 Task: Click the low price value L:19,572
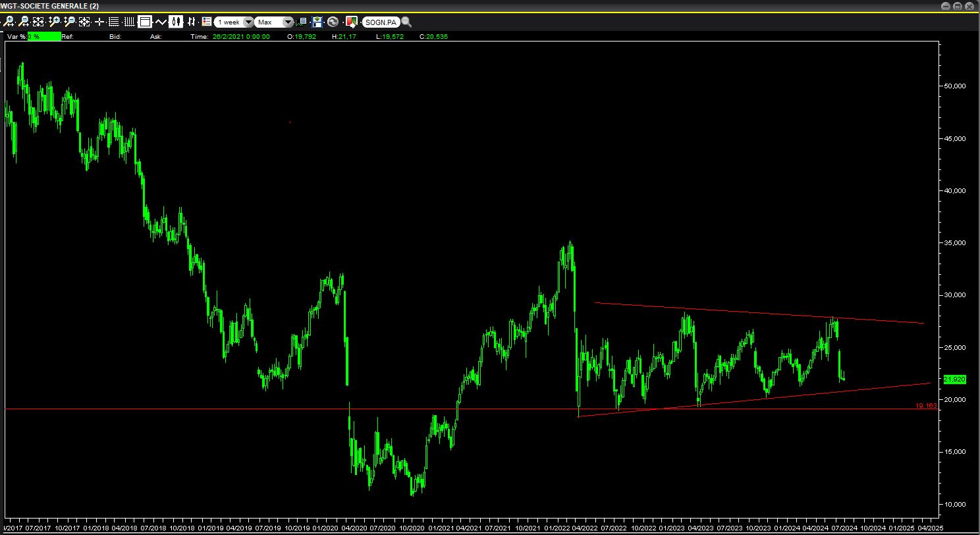tap(390, 37)
